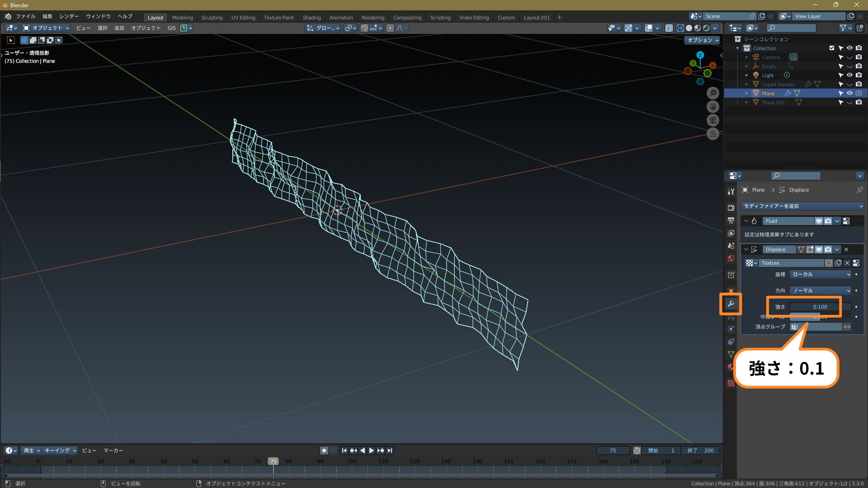Toggle visibility eye of Light object

[x=849, y=75]
